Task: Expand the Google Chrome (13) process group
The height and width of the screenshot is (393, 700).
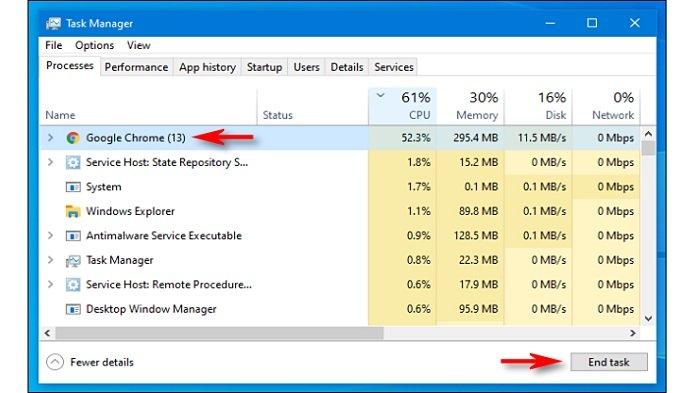Action: coord(50,138)
